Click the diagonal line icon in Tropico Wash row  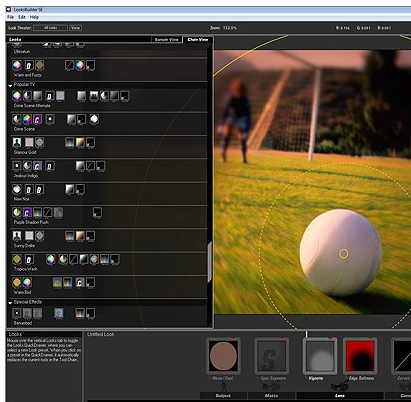coord(73,259)
